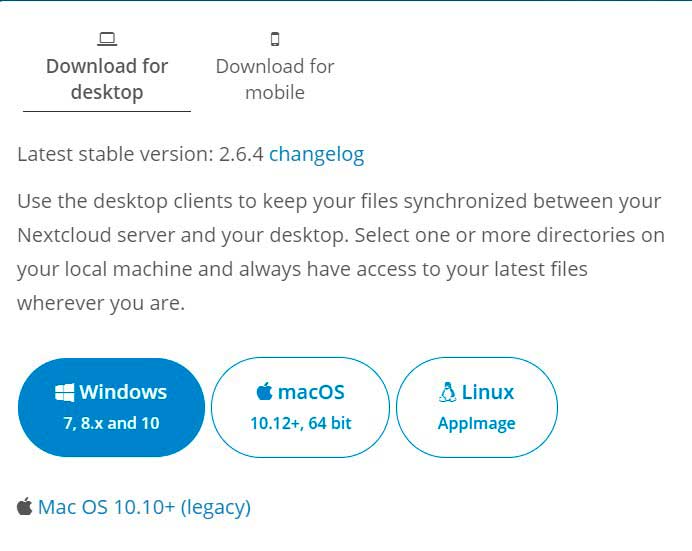This screenshot has width=692, height=551.
Task: Click the grey Apple icon beside legacy link
Action: pyautogui.click(x=25, y=506)
